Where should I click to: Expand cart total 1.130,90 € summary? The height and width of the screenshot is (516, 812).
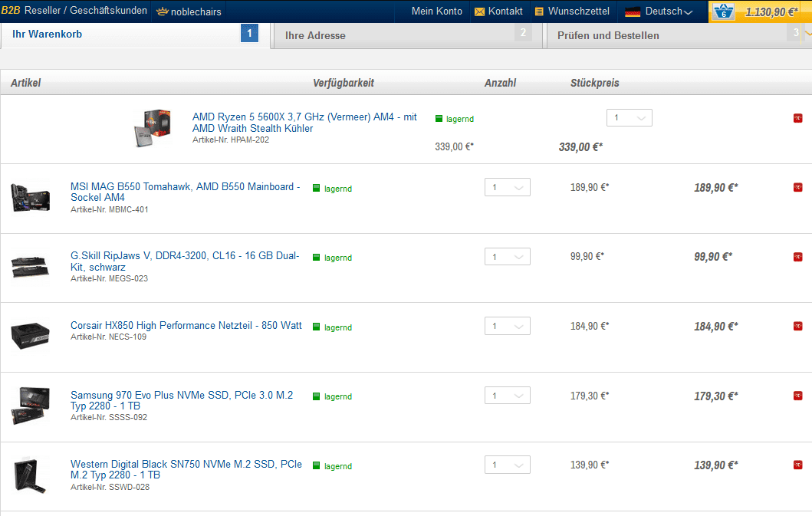click(x=771, y=12)
